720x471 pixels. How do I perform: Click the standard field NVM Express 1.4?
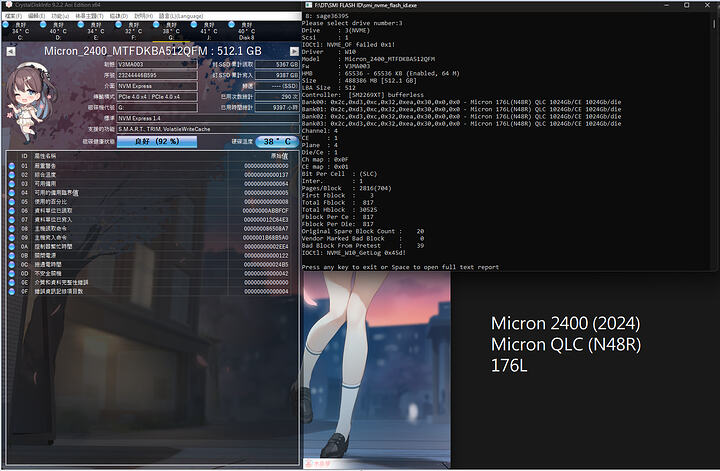tap(208, 118)
